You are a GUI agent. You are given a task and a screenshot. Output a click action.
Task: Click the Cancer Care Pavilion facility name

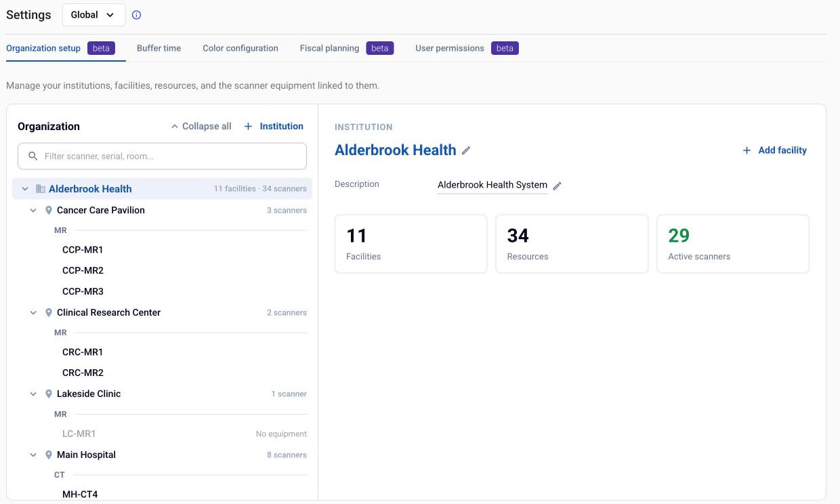(101, 210)
